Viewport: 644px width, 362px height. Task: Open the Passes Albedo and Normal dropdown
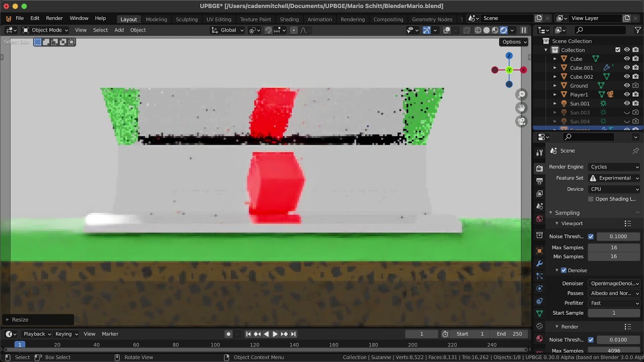point(614,293)
